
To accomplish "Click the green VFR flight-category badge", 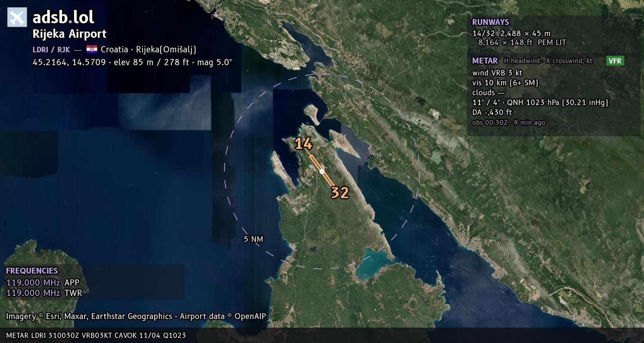I will [x=615, y=61].
